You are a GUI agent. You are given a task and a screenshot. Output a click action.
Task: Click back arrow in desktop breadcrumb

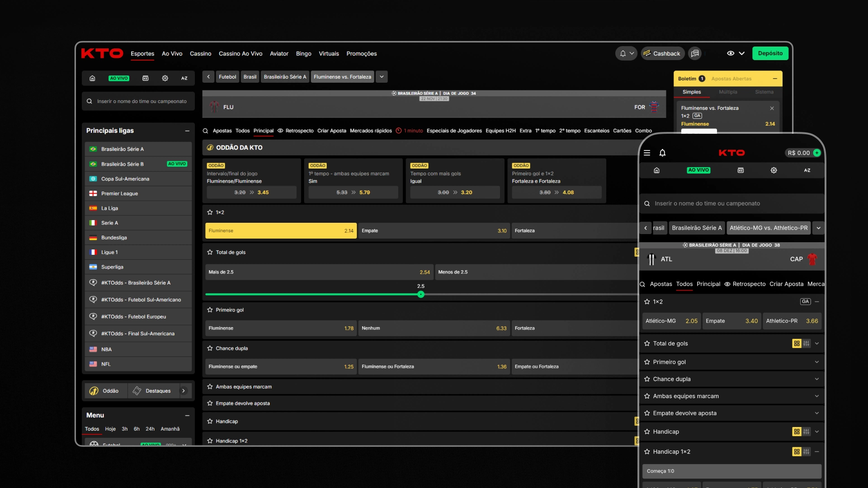point(208,77)
